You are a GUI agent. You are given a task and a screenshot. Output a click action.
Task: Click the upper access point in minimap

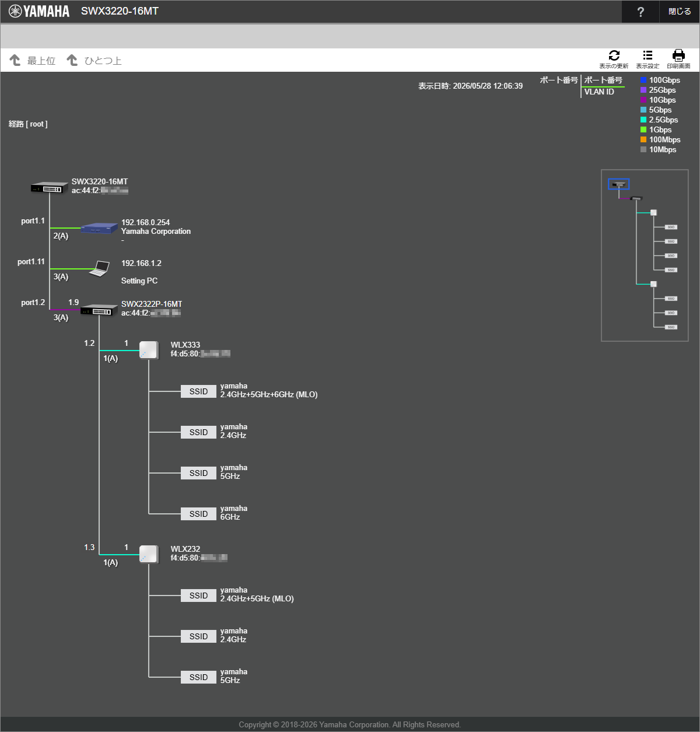pos(653,212)
